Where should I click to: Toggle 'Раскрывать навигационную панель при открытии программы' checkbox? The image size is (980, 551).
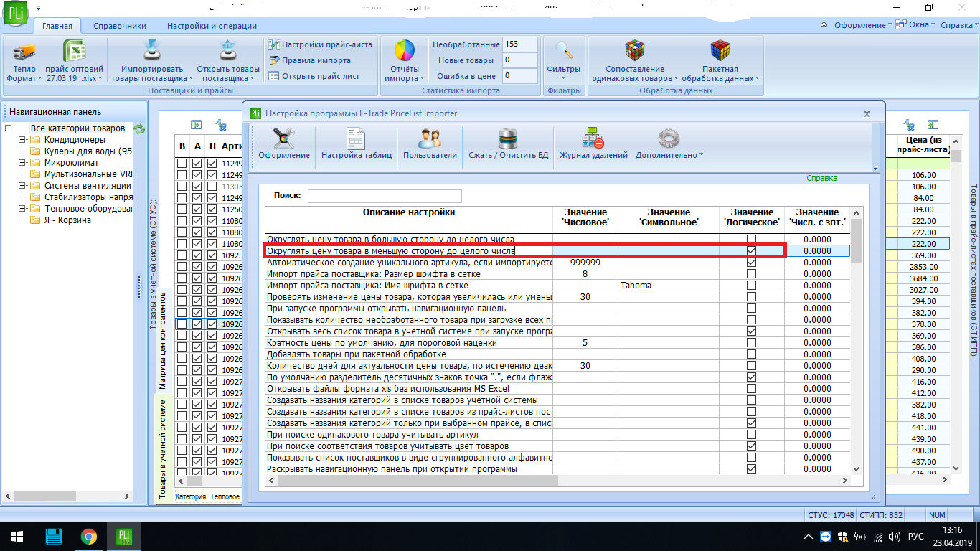point(751,469)
